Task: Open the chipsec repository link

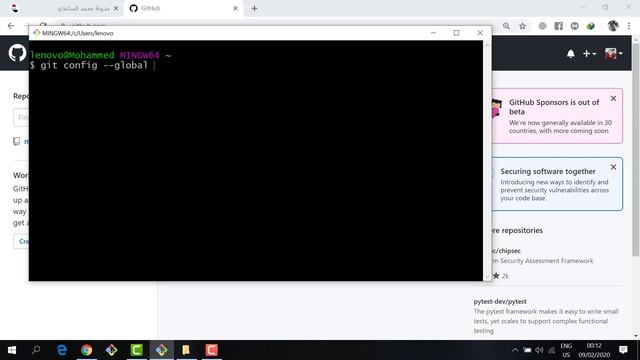Action: click(506, 251)
